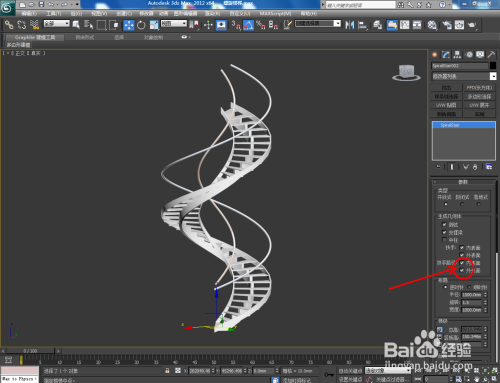Collapse the 参数 rollout header

coord(463,182)
